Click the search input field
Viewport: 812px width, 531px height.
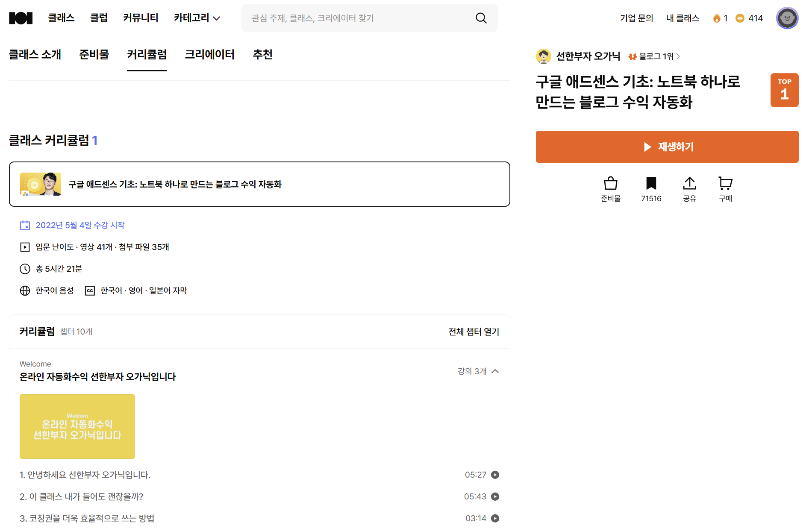click(369, 18)
